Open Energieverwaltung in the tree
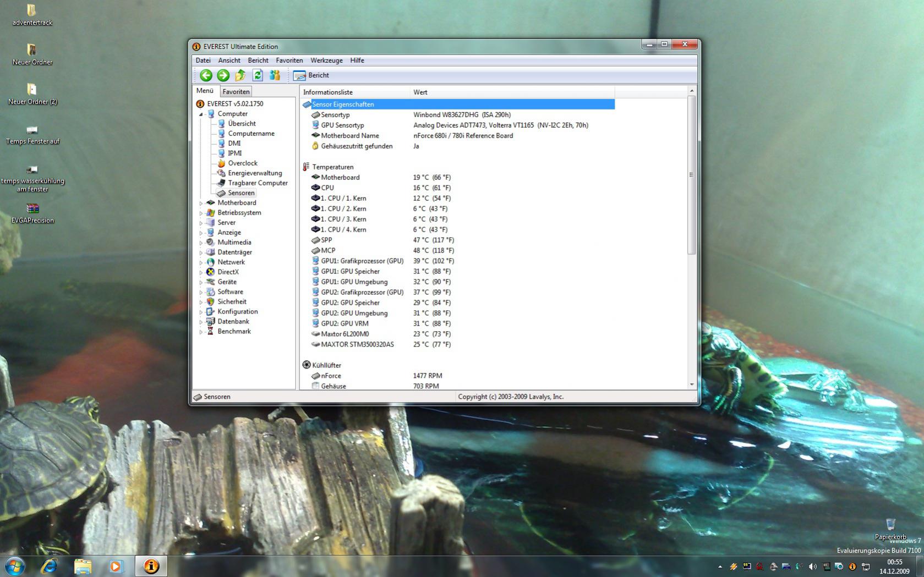This screenshot has height=577, width=924. tap(255, 173)
